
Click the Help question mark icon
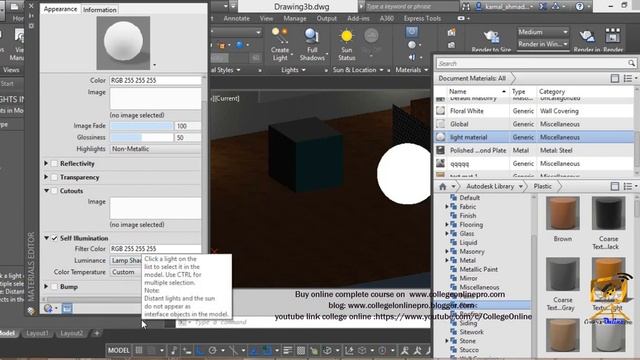point(579,7)
